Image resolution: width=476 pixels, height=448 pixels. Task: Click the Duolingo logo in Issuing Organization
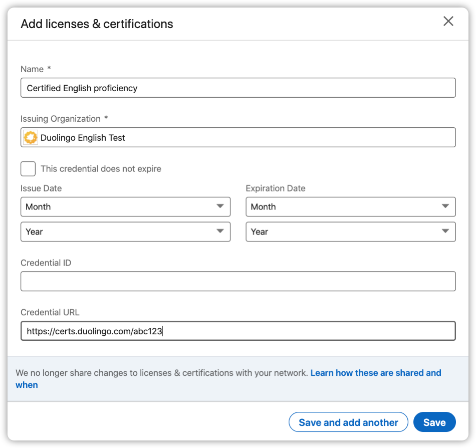click(x=31, y=137)
